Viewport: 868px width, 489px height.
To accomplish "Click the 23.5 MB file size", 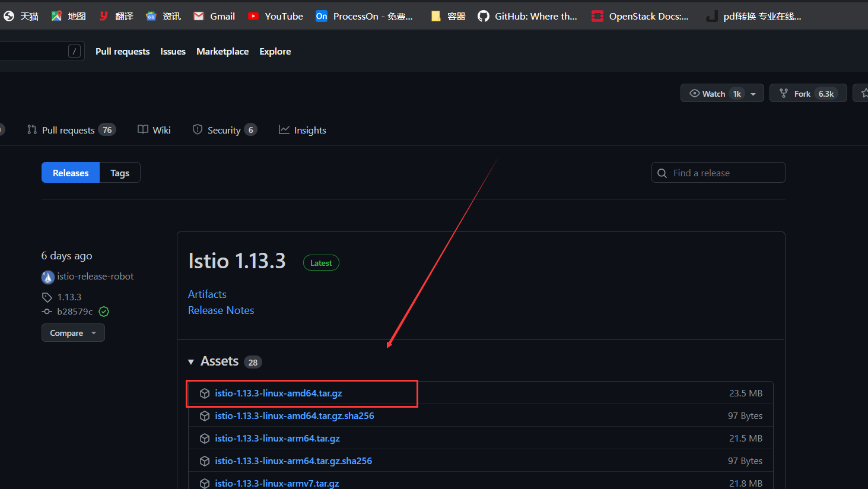I will pos(746,393).
